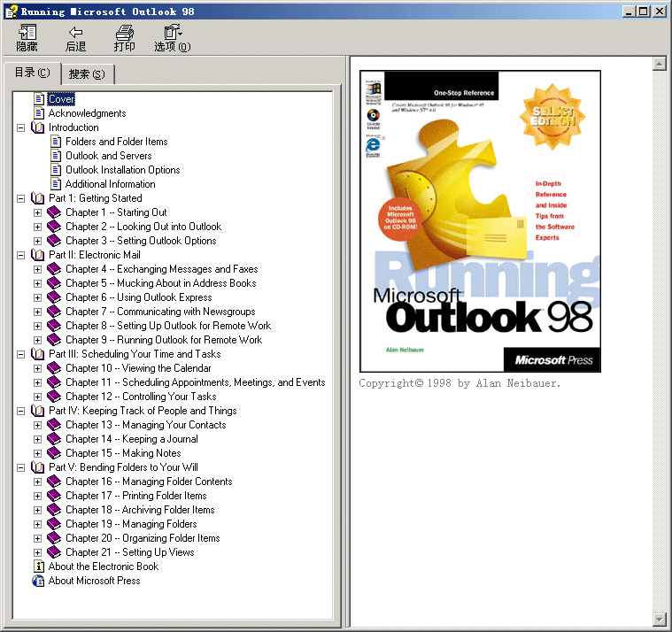Click the Chapter 1 purple book icon
672x632 pixels.
(54, 212)
